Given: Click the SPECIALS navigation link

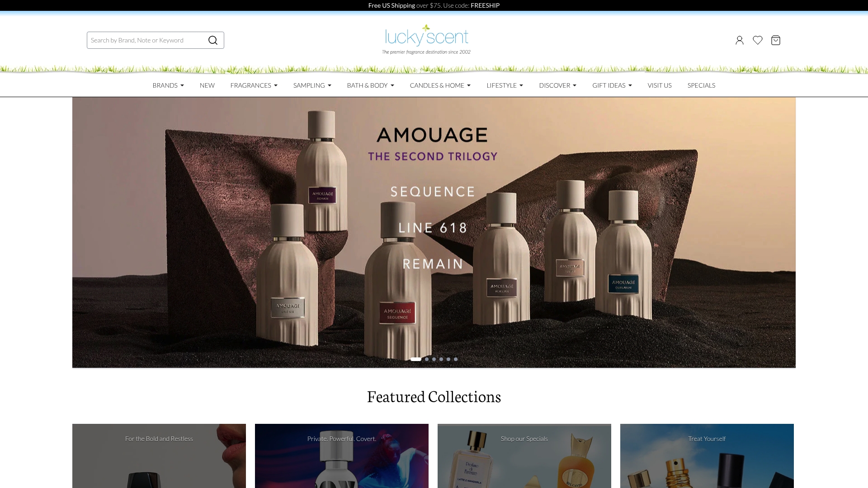Looking at the screenshot, I should coord(701,85).
